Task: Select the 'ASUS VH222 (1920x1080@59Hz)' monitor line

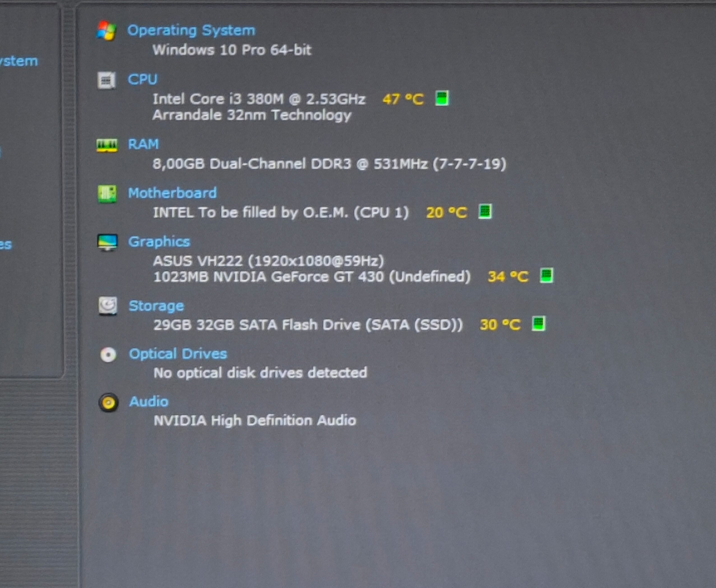Action: point(268,261)
